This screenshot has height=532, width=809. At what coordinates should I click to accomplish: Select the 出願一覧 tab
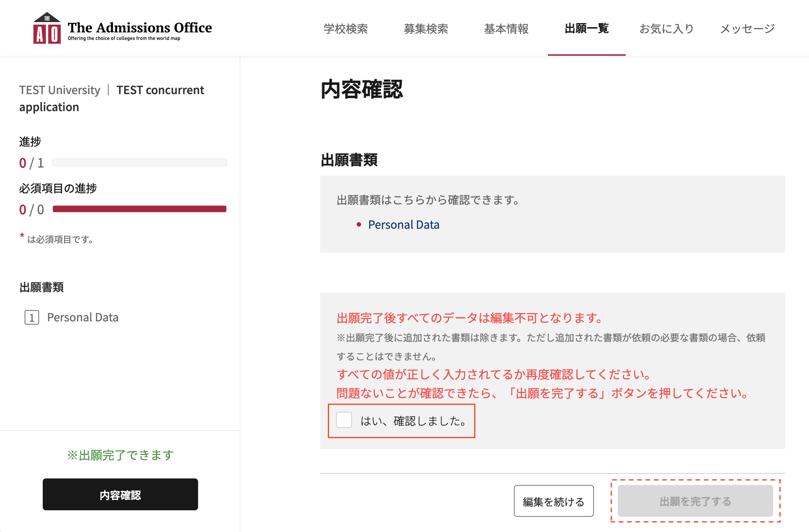[x=586, y=29]
